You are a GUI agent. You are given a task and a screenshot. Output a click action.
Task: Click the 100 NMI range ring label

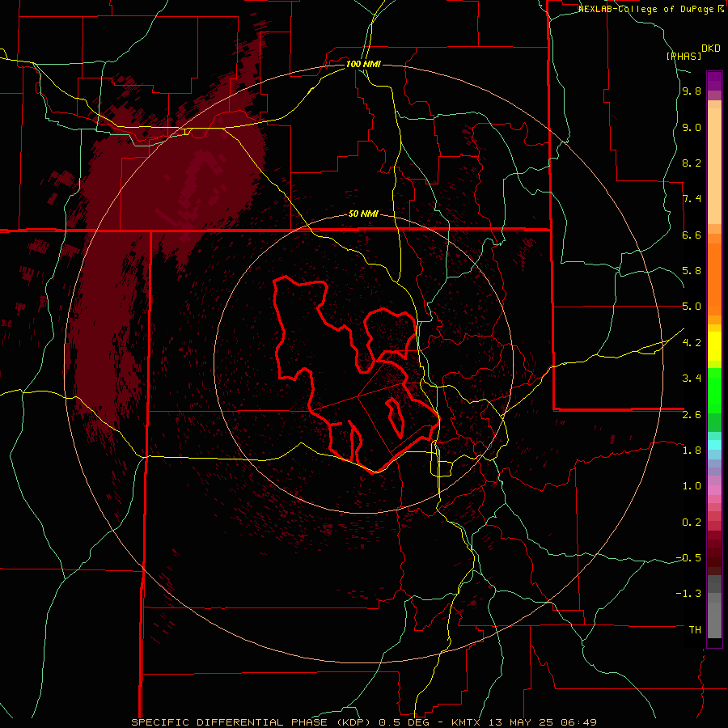coord(363,64)
